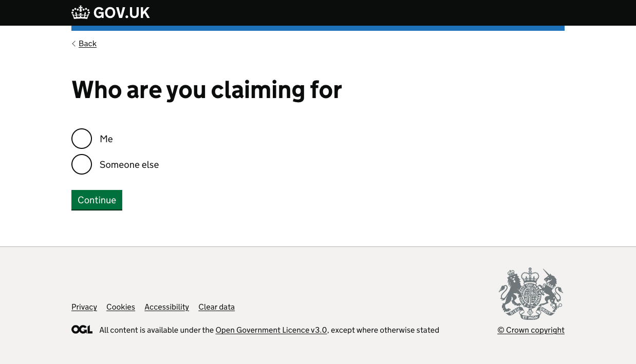The height and width of the screenshot is (364, 636).
Task: Click the Royal coat of arms crest
Action: coord(531,294)
